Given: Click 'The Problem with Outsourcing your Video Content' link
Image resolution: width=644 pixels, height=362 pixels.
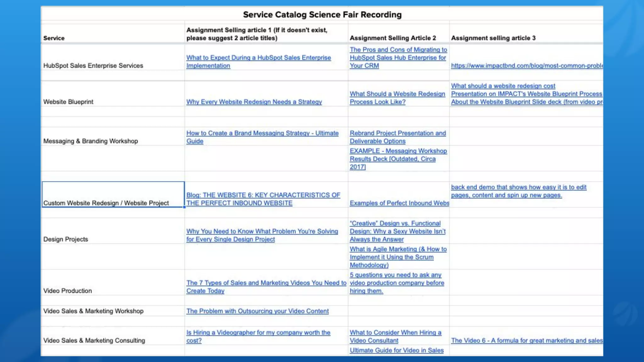Looking at the screenshot, I should [257, 311].
